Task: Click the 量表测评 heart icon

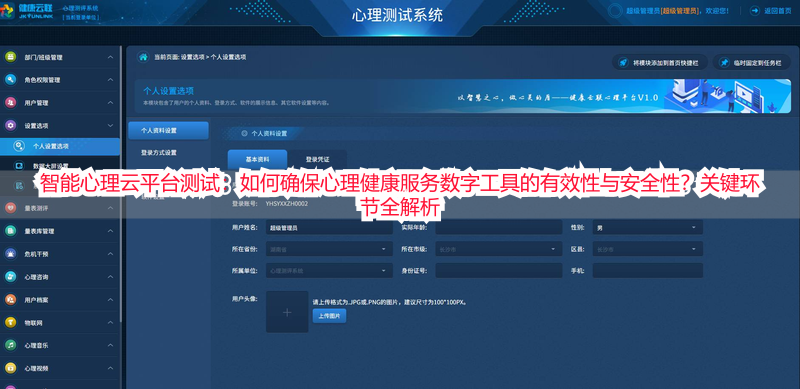Action: pyautogui.click(x=10, y=208)
